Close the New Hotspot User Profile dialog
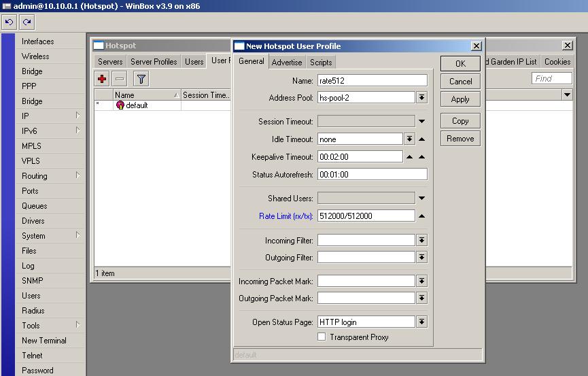This screenshot has width=588, height=376. point(477,46)
